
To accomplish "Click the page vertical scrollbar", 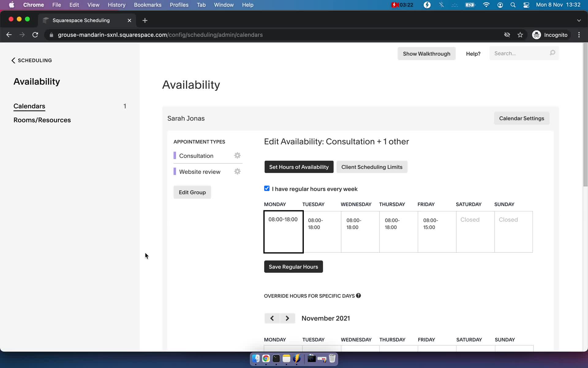I will 585,115.
